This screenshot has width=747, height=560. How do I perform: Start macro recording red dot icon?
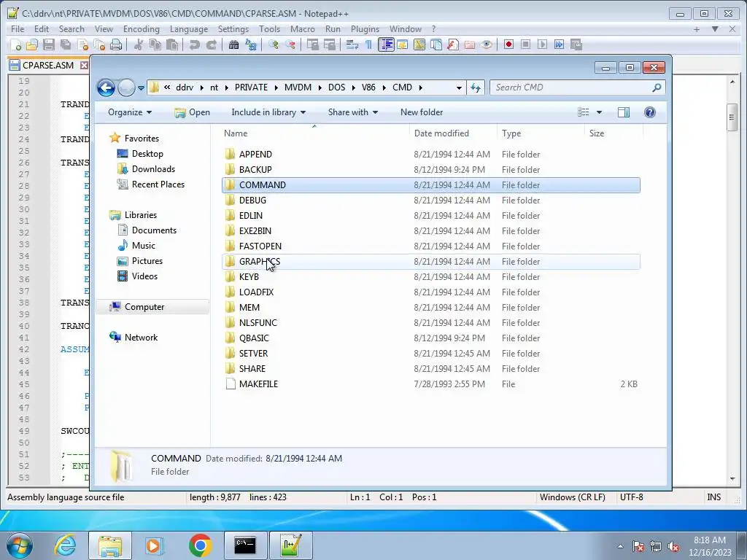pyautogui.click(x=508, y=44)
